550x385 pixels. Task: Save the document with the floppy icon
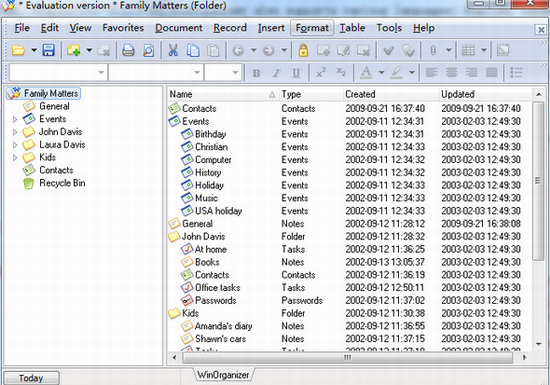tap(48, 50)
